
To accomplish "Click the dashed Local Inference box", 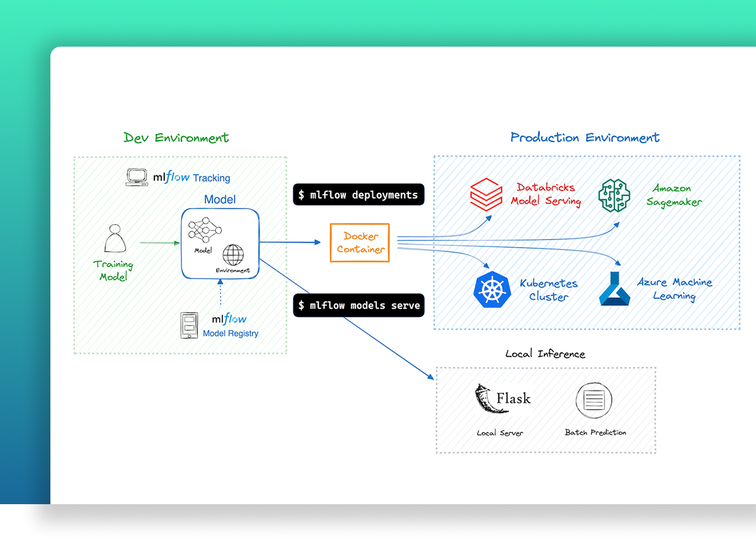I will click(x=546, y=410).
